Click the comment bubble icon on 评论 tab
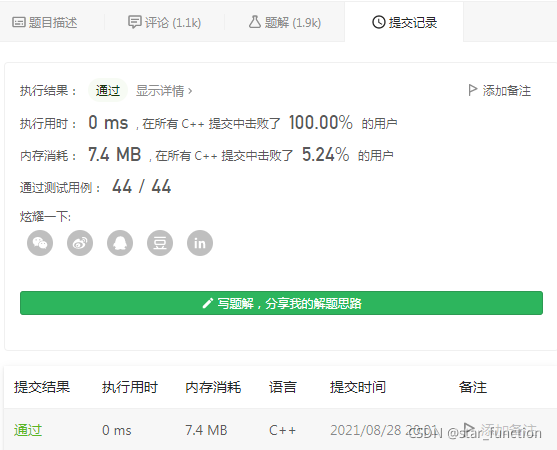Viewport: 557px width, 450px height. coord(135,22)
